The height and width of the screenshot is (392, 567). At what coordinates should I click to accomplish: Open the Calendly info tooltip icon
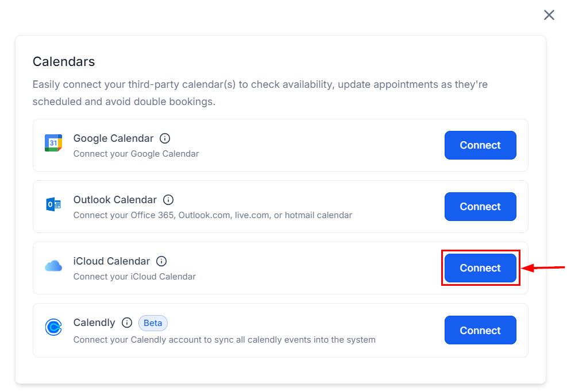(128, 322)
